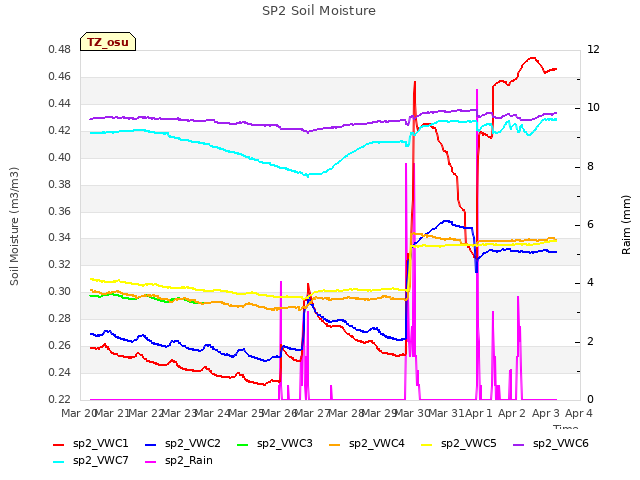Click the sp2_VWC2 blue legend swatch

pos(151,445)
